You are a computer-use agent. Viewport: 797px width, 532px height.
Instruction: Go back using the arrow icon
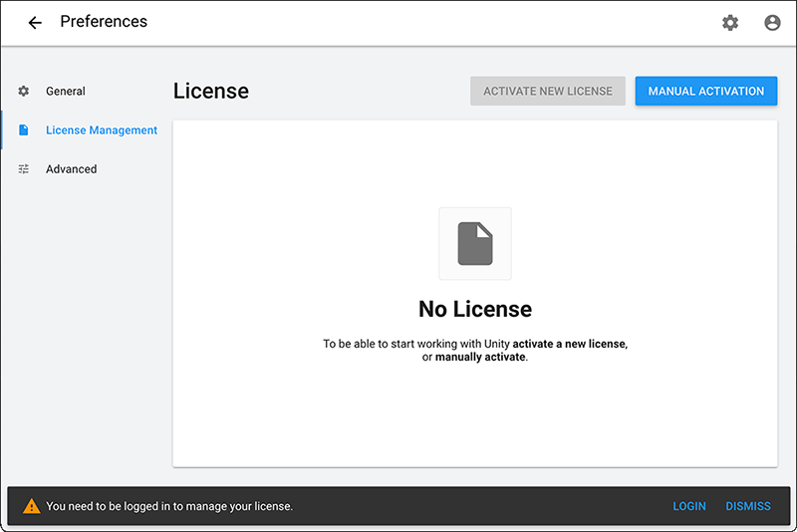pyautogui.click(x=35, y=22)
